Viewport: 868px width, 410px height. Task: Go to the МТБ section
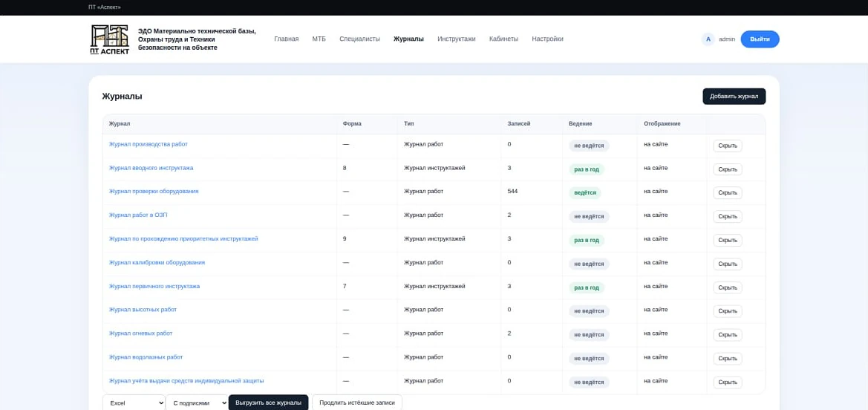click(319, 39)
